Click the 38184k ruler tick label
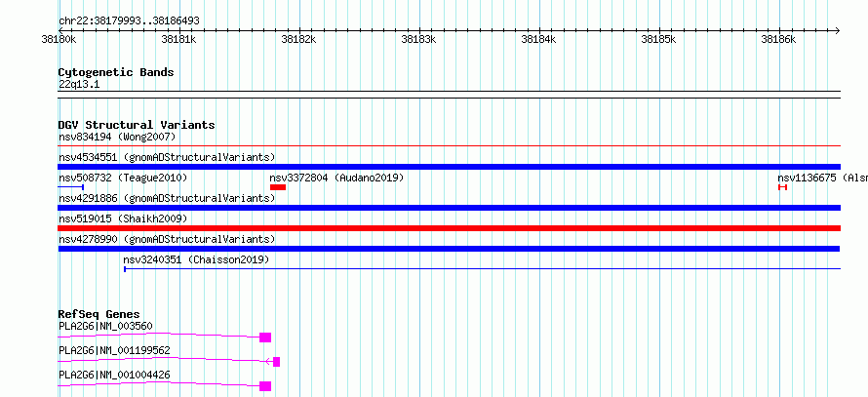This screenshot has height=397, width=868. point(539,39)
